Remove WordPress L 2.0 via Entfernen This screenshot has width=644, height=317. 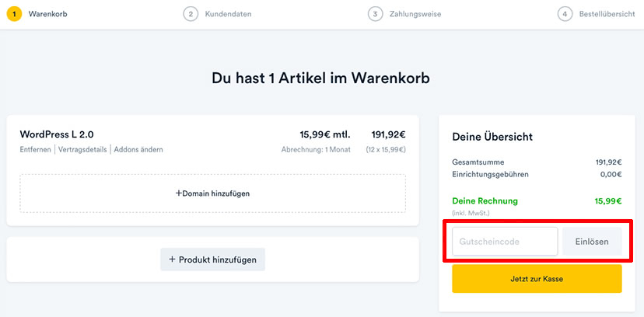35,150
